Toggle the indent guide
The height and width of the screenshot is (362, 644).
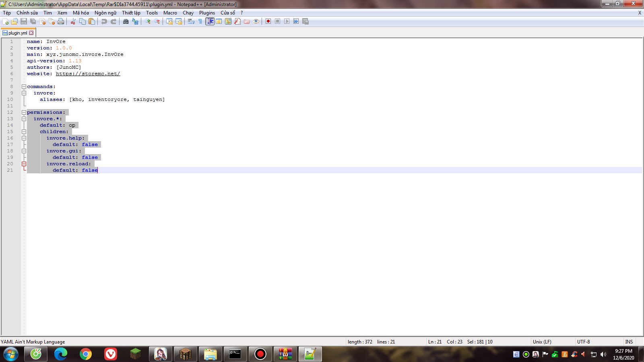tap(210, 21)
